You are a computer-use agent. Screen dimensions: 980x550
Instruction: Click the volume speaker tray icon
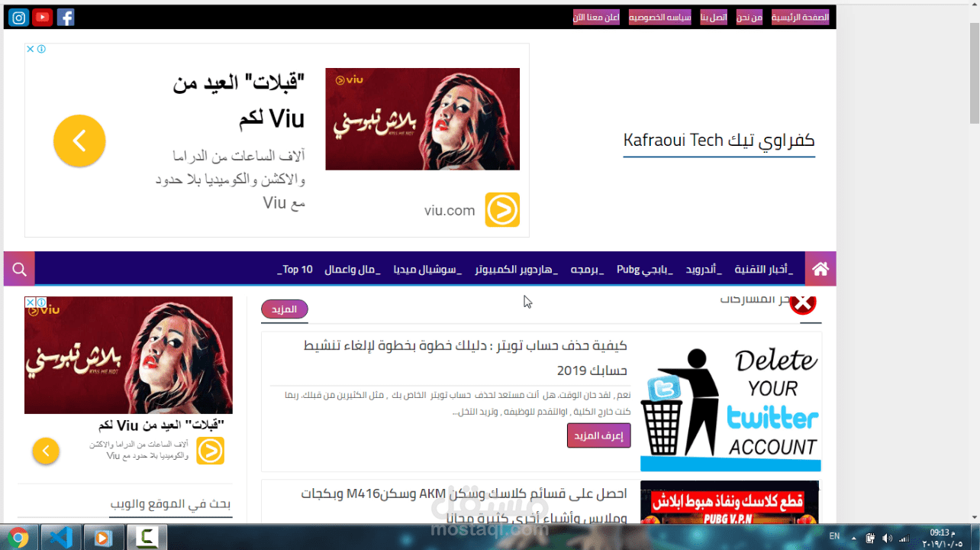[x=888, y=537]
